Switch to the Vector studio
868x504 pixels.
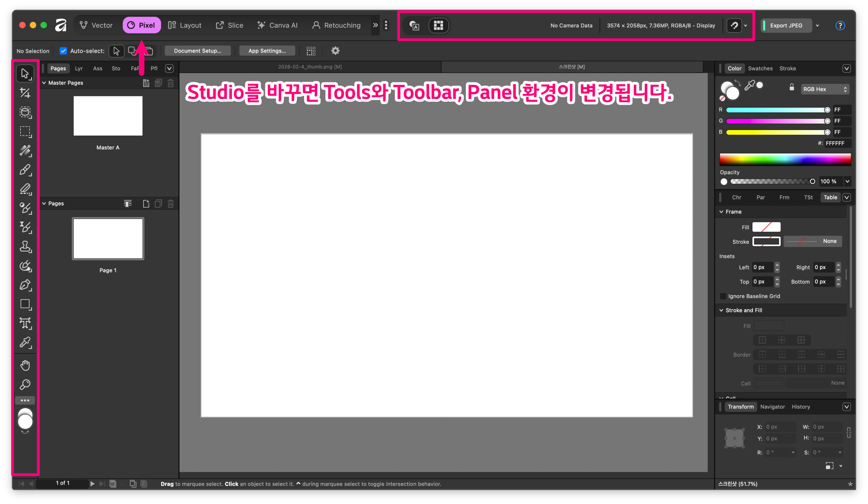96,25
